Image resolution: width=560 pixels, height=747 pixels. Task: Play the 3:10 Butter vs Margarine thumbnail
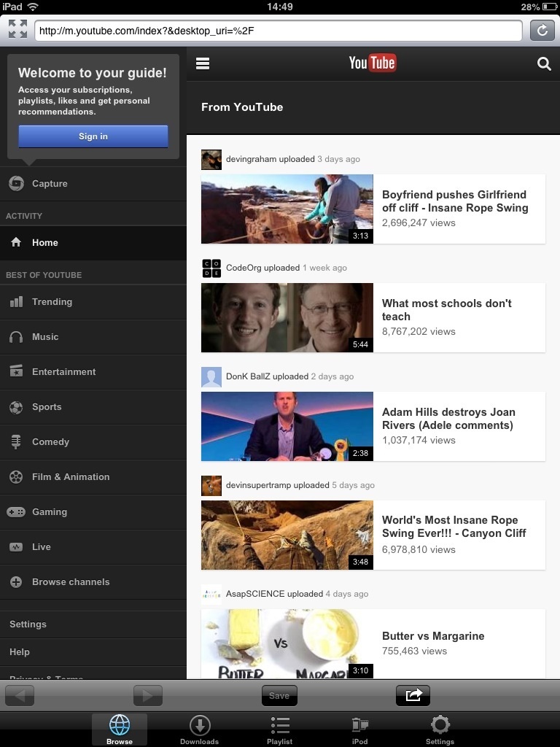point(287,643)
